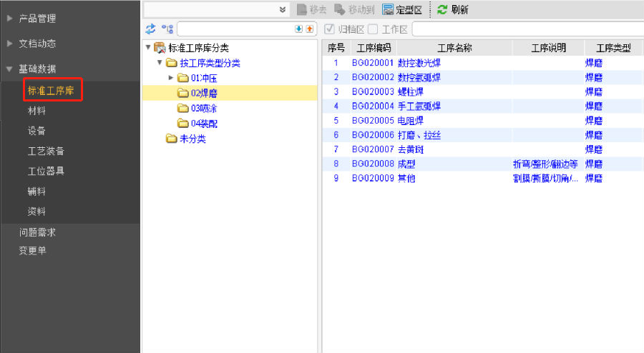
Task: Click the 焊磨 type in row 1
Action: point(594,63)
